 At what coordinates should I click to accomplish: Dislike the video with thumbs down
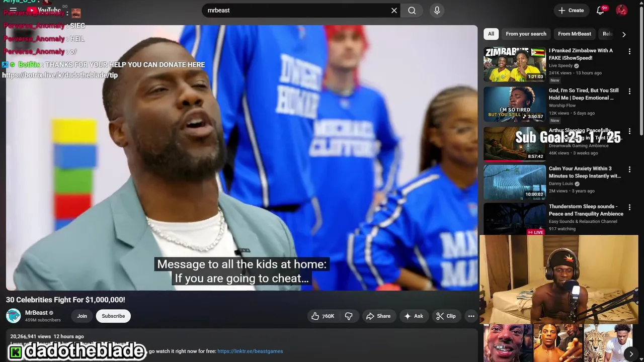click(x=349, y=316)
